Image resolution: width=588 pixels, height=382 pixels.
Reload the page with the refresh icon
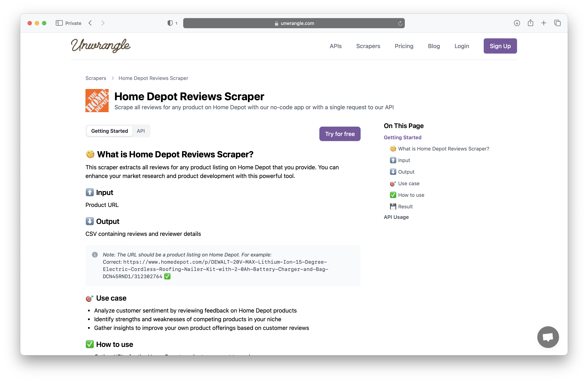click(400, 23)
